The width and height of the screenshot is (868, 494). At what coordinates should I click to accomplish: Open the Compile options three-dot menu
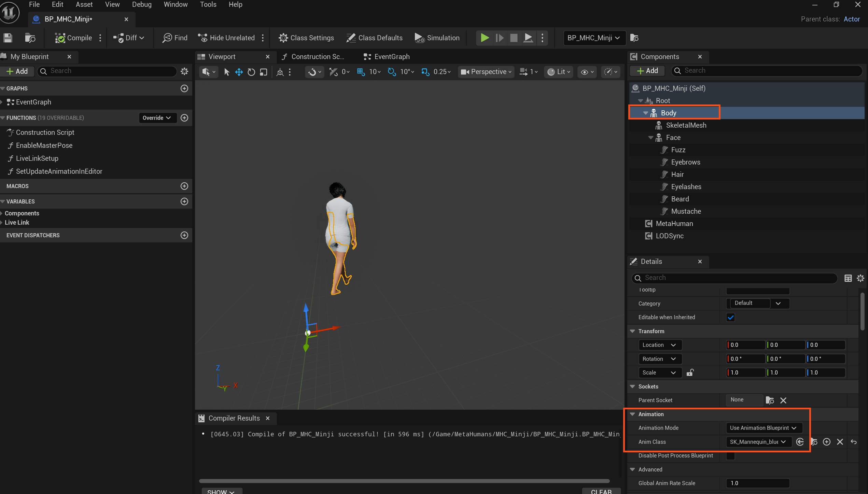point(100,38)
